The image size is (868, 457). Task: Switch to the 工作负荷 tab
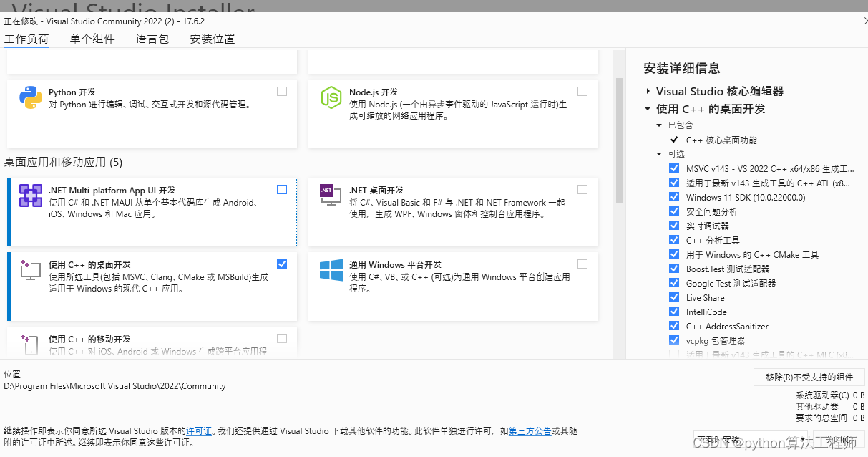click(x=26, y=39)
